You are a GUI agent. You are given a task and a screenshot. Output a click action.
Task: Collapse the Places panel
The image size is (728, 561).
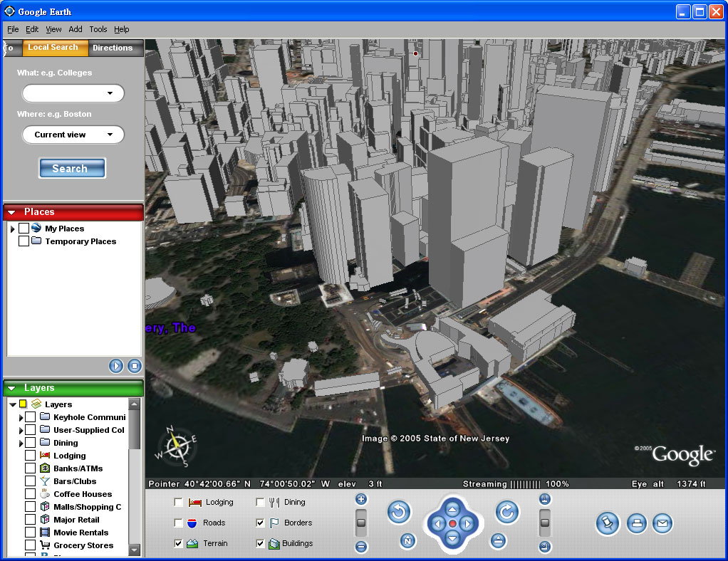pos(11,212)
